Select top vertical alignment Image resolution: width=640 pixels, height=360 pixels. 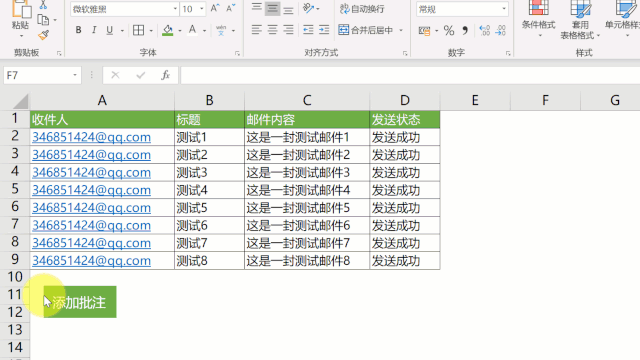256,7
